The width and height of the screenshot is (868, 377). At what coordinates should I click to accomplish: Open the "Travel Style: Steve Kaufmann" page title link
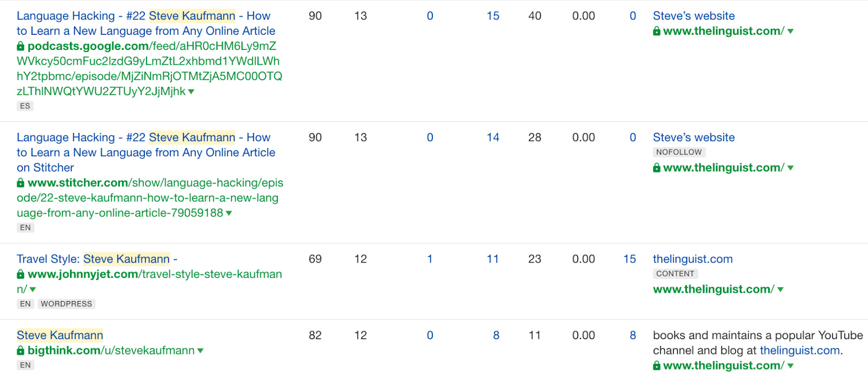[97, 259]
